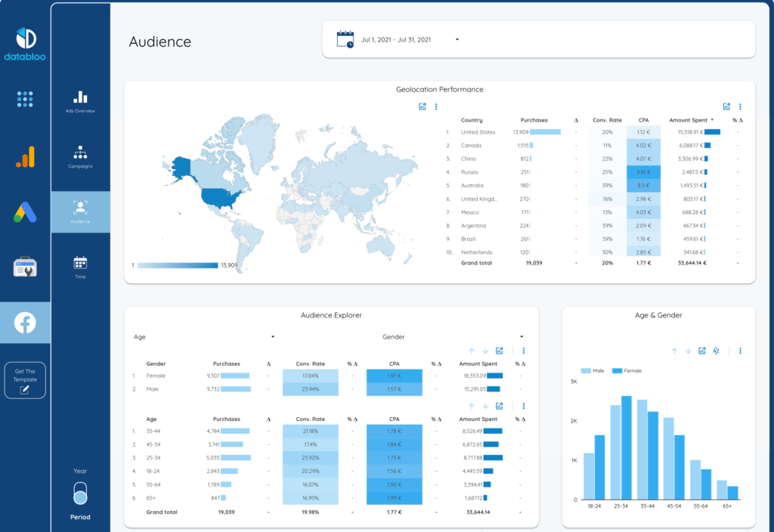Open the Gender dimension dropdown
774x532 pixels.
(454, 337)
